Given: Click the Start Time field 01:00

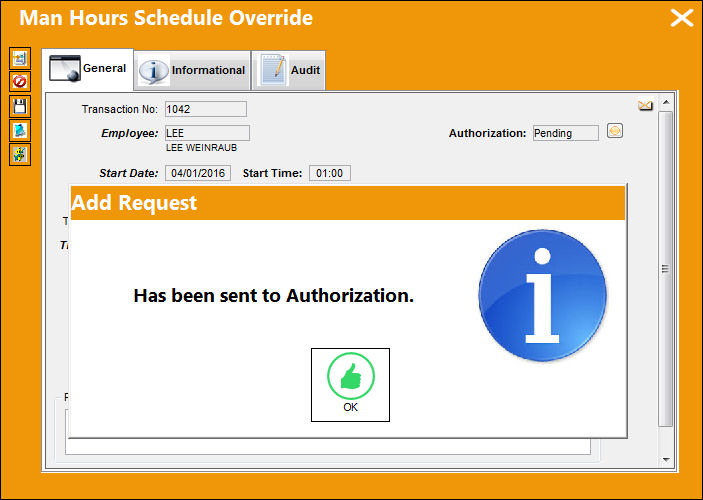Looking at the screenshot, I should coord(330,173).
